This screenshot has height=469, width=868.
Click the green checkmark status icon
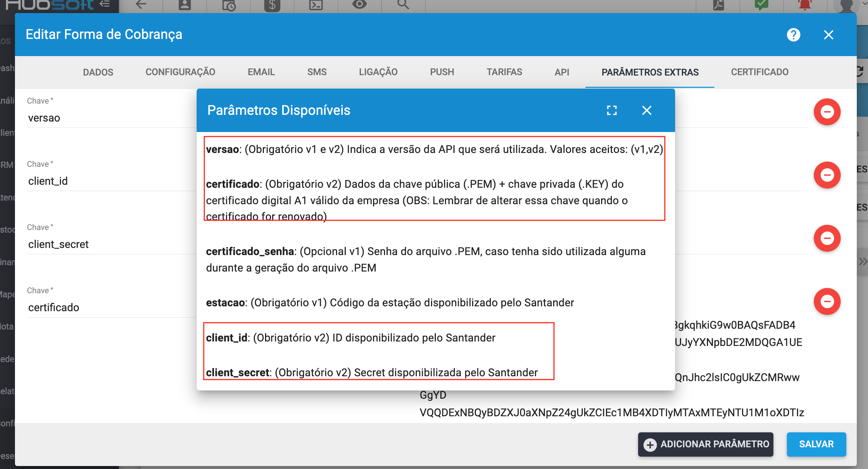pos(761,4)
